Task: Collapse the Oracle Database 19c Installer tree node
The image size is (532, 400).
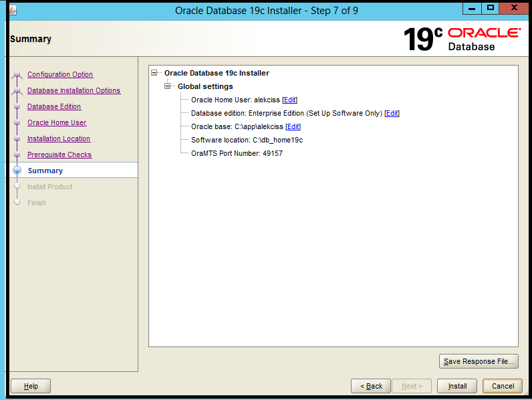Action: [154, 73]
